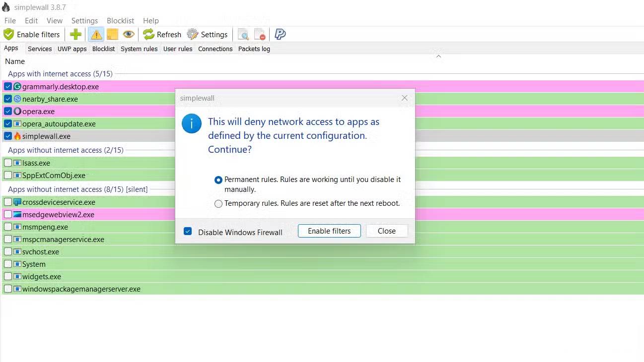Screen dimensions: 644x362
Task: Check the msmpeng.exe checkbox
Action: [8, 227]
